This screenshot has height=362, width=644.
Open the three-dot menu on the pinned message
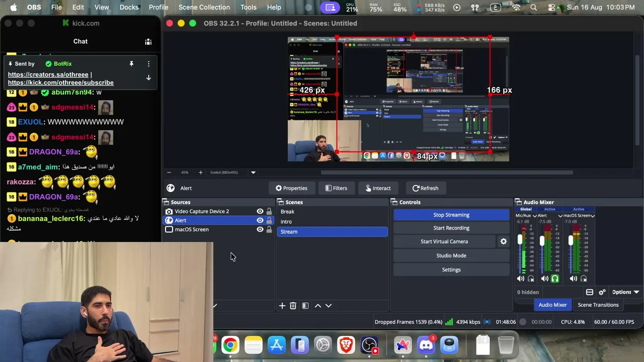pyautogui.click(x=148, y=64)
